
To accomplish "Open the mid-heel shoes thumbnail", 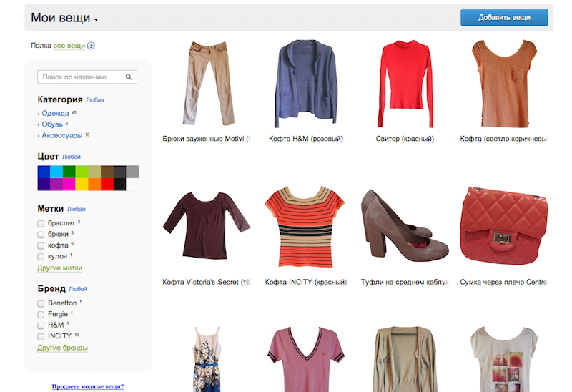I will click(x=405, y=225).
